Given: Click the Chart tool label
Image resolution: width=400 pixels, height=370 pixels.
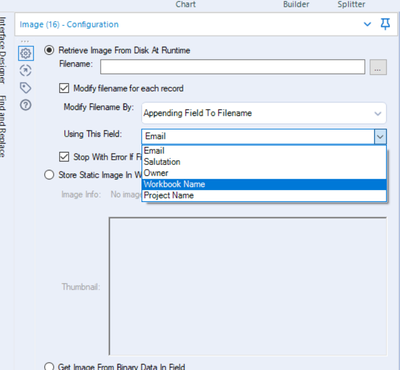Looking at the screenshot, I should [x=186, y=4].
